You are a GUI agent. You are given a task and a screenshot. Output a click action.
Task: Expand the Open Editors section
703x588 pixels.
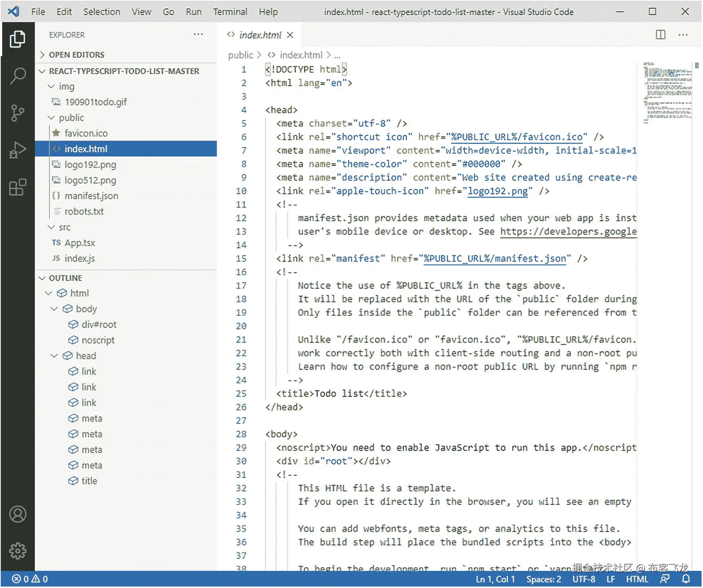[x=126, y=55]
